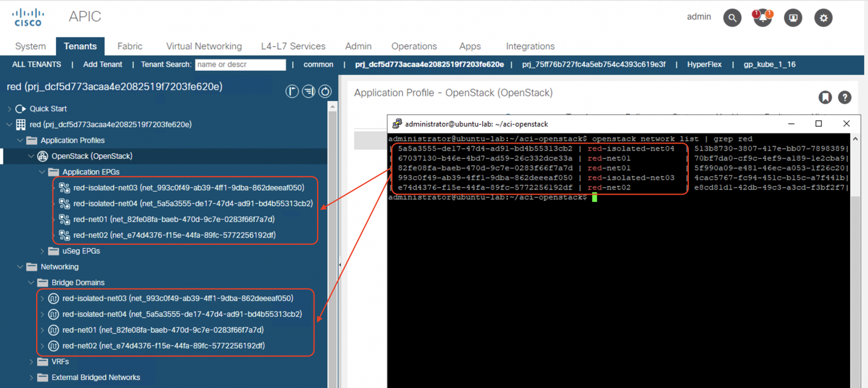Viewport: 868px width, 388px height.
Task: Open the alerts bell icon
Action: click(x=762, y=18)
